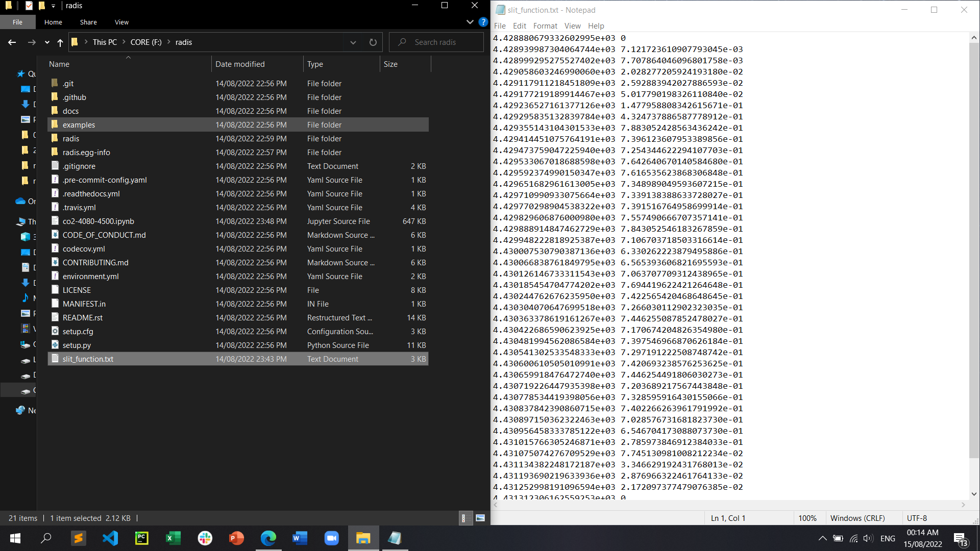Refresh the radis folder view
The height and width of the screenshot is (551, 980).
tap(373, 42)
